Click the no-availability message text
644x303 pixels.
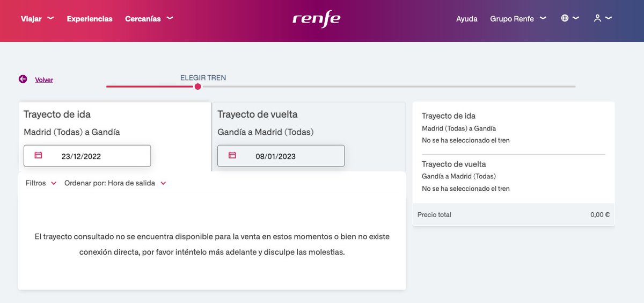[x=212, y=244]
